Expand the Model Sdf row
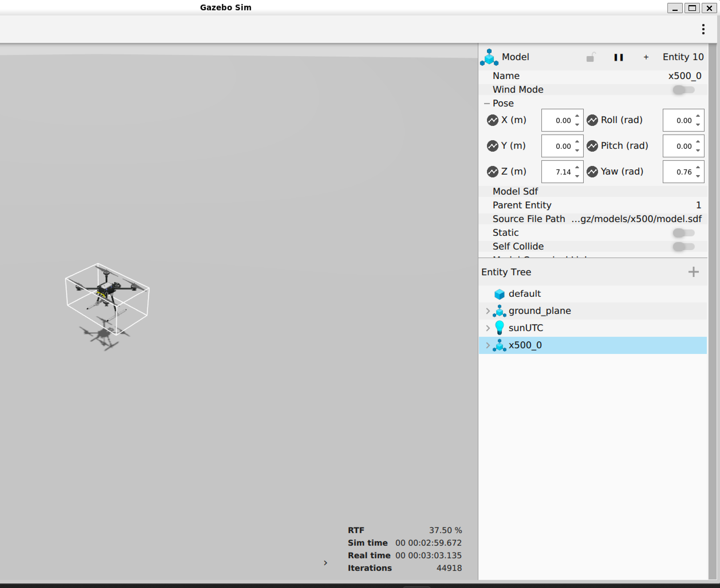Viewport: 720px width, 588px height. pyautogui.click(x=593, y=191)
